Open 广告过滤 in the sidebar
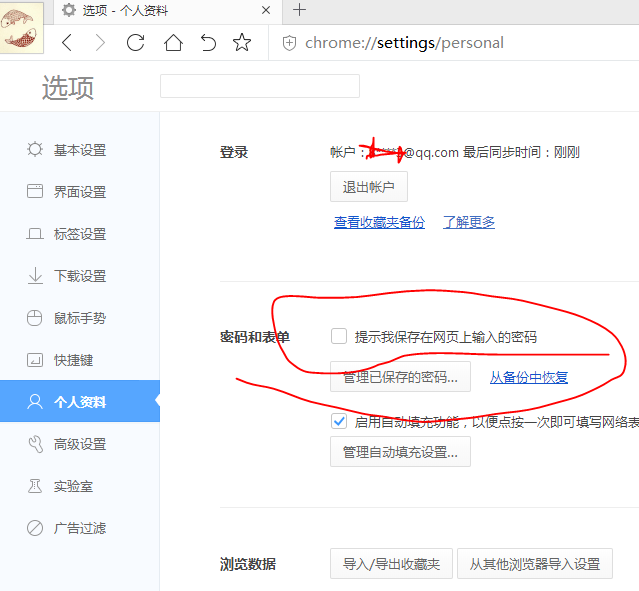Viewport: 639px width, 591px height. [x=80, y=528]
